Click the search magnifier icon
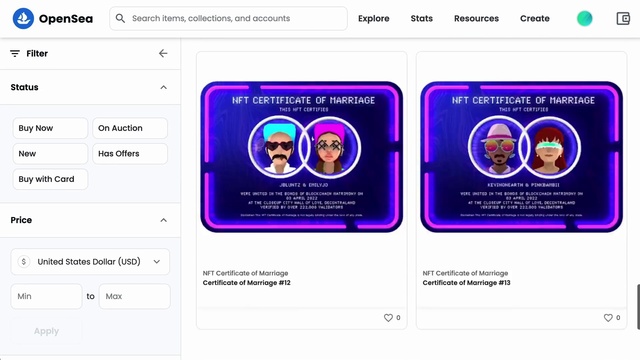640x360 pixels. (x=120, y=18)
